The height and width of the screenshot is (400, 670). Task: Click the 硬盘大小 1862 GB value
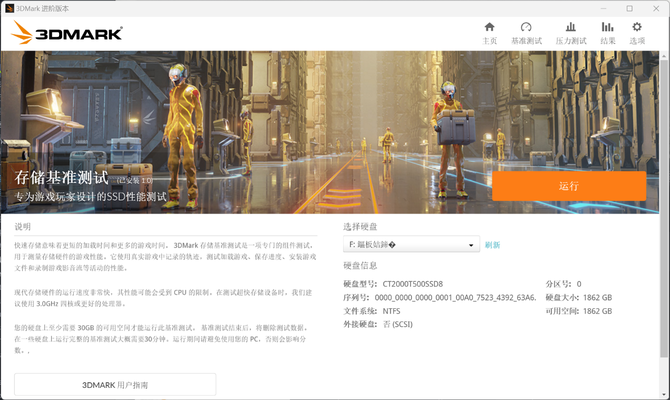coord(597,297)
